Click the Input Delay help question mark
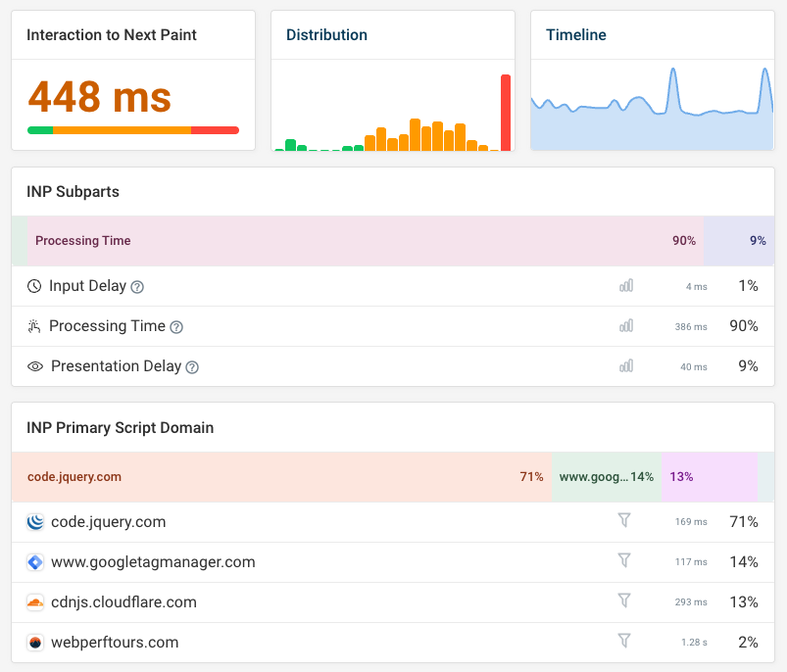 pyautogui.click(x=136, y=285)
